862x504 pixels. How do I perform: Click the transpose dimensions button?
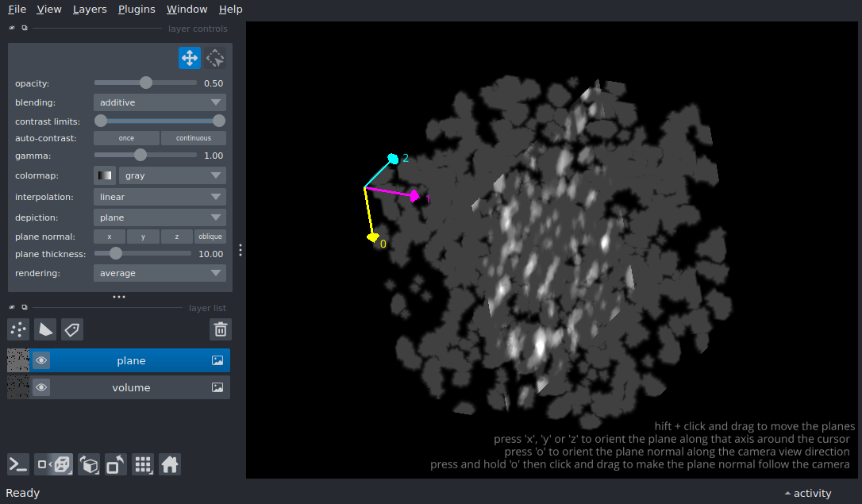[x=116, y=464]
